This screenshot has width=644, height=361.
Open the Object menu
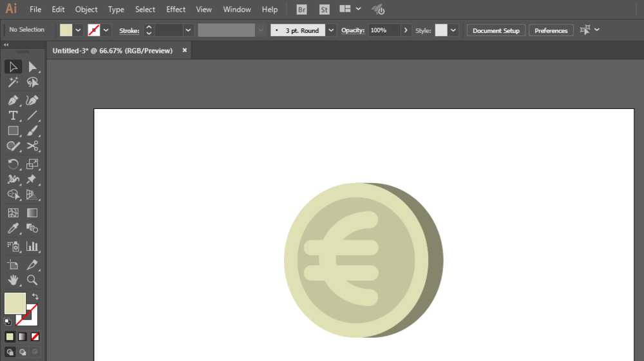coord(86,9)
